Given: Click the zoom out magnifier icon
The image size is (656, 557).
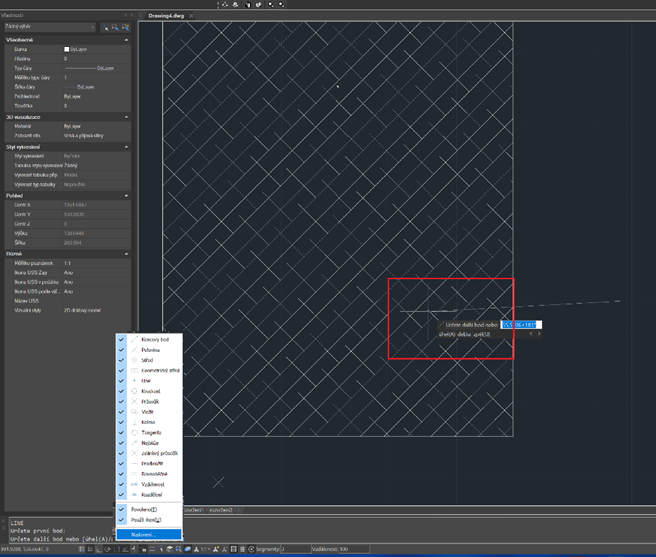Looking at the screenshot, I should (x=281, y=5).
